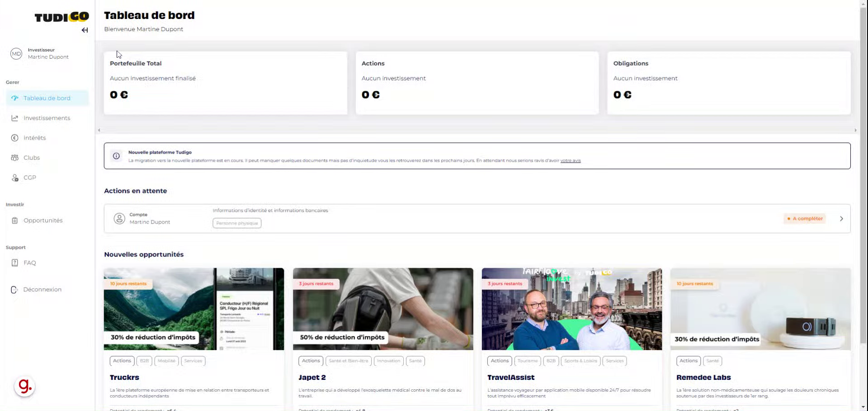Click the Intérêts euro coin icon

coord(15,138)
